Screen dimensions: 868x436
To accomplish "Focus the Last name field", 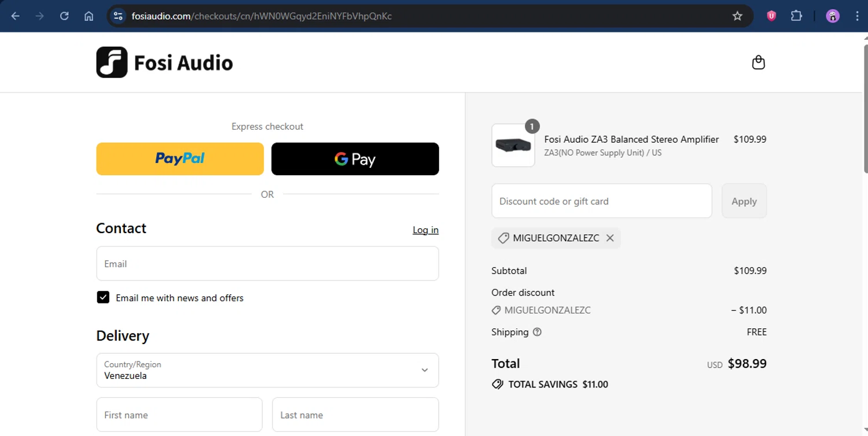I will coord(355,415).
